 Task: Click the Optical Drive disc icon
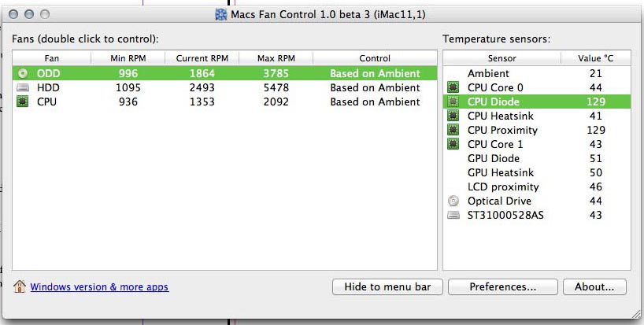[x=453, y=201]
